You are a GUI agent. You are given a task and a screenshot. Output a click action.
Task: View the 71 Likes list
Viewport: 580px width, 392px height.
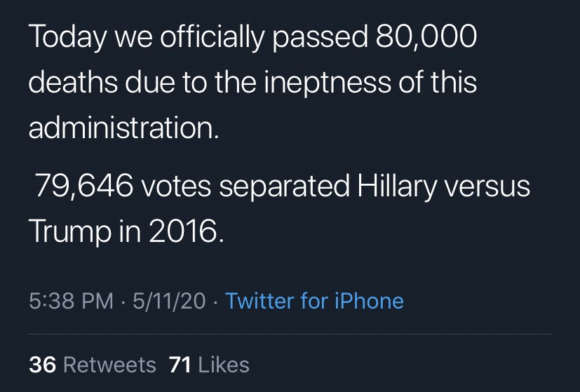(x=209, y=365)
